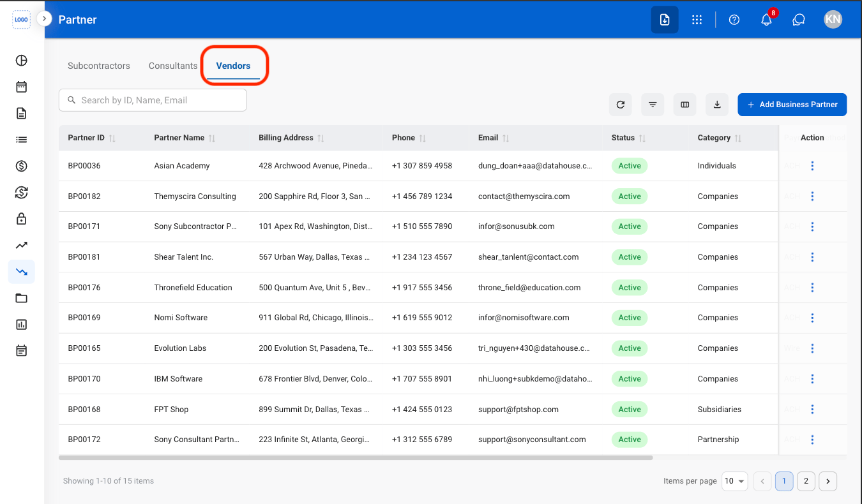Open the chat messages icon
This screenshot has height=504, width=862.
[798, 20]
